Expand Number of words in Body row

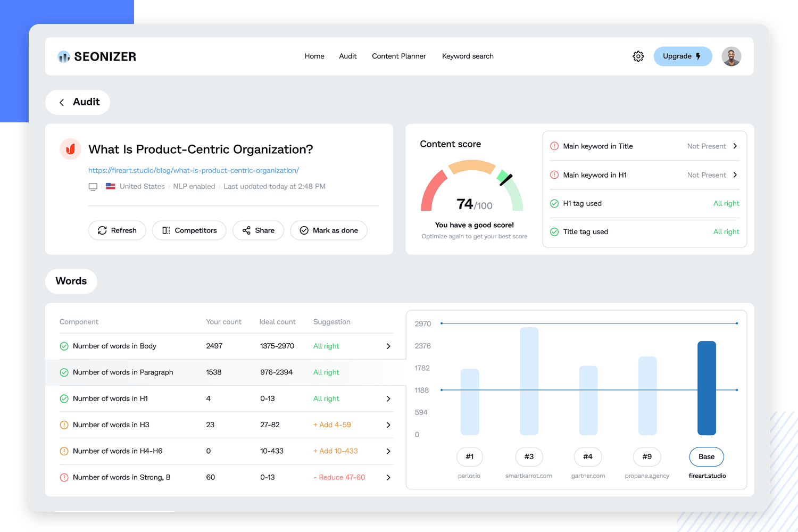pos(388,346)
